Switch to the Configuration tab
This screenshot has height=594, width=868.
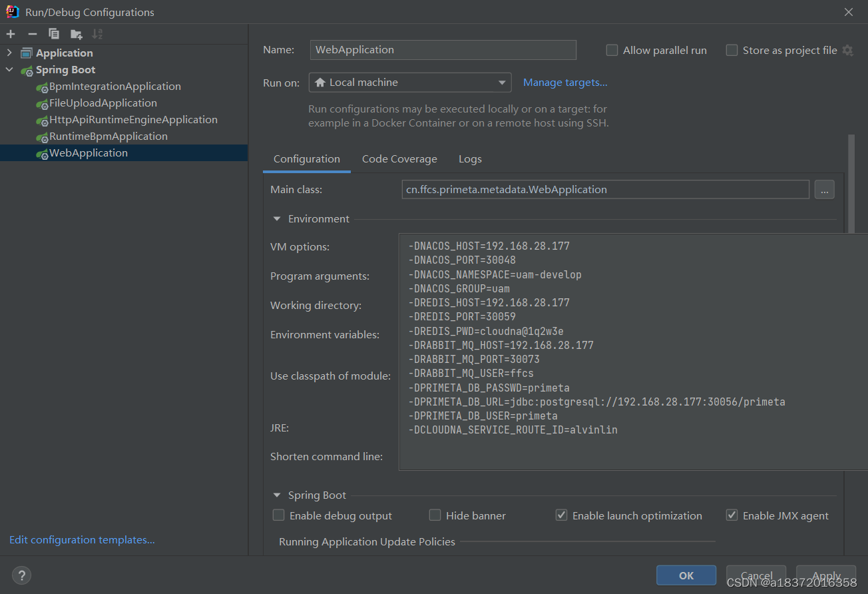(x=307, y=159)
